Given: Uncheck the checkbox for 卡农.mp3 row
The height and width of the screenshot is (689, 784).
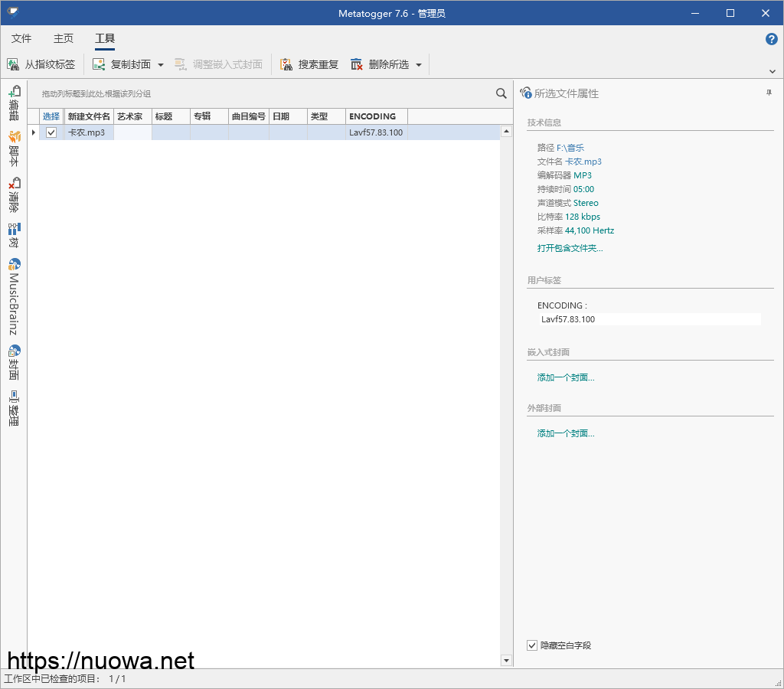Looking at the screenshot, I should (x=51, y=132).
